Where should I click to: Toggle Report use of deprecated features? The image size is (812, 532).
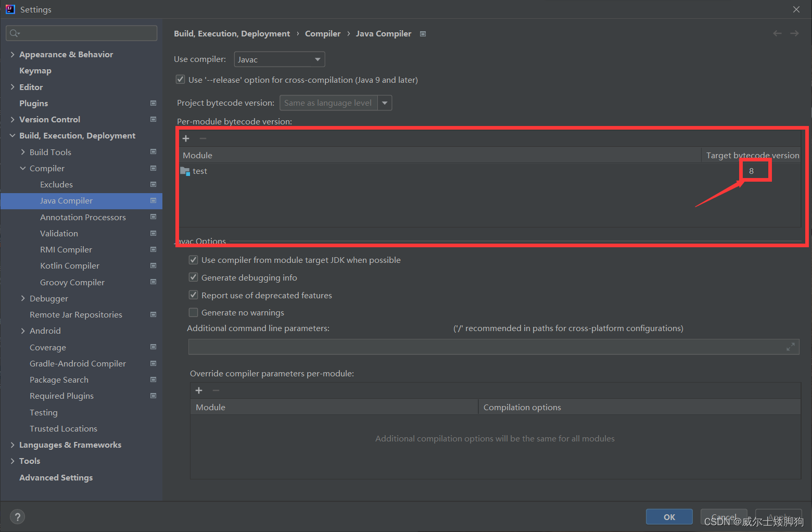click(x=193, y=295)
